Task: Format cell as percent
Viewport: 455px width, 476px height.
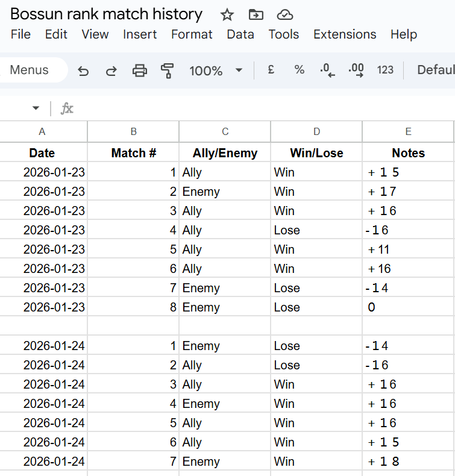Action: point(300,69)
